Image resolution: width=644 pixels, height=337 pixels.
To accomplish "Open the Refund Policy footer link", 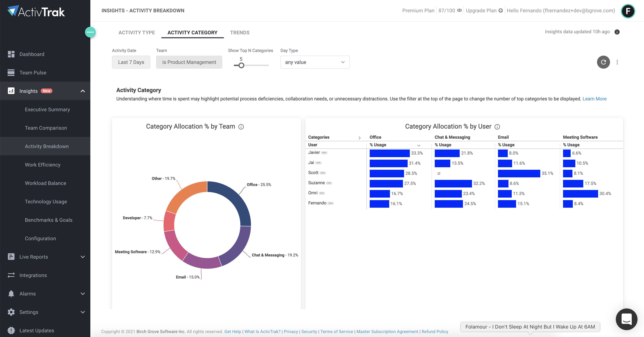I will (x=435, y=332).
